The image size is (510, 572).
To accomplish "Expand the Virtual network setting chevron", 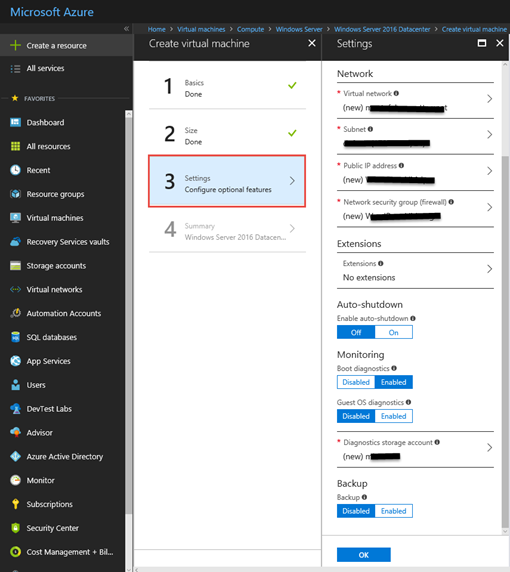I will click(x=490, y=99).
